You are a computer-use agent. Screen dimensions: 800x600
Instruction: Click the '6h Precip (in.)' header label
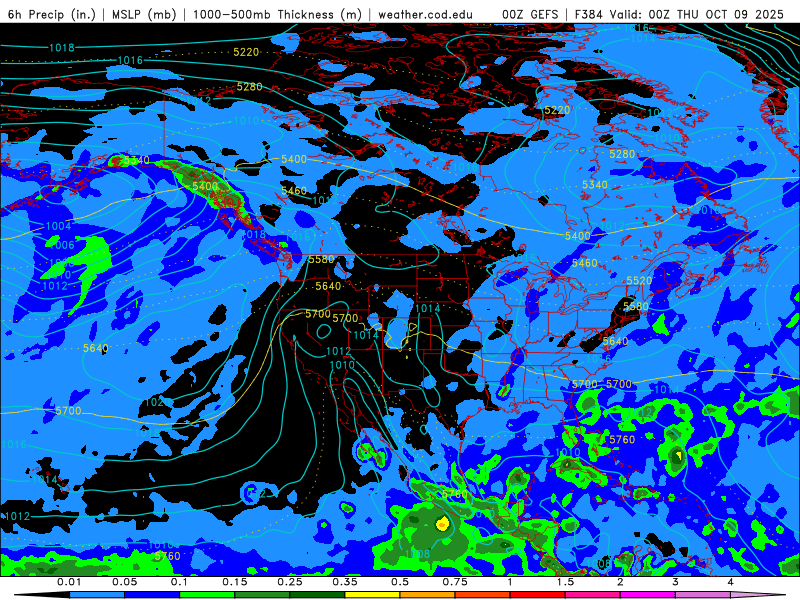tap(52, 14)
